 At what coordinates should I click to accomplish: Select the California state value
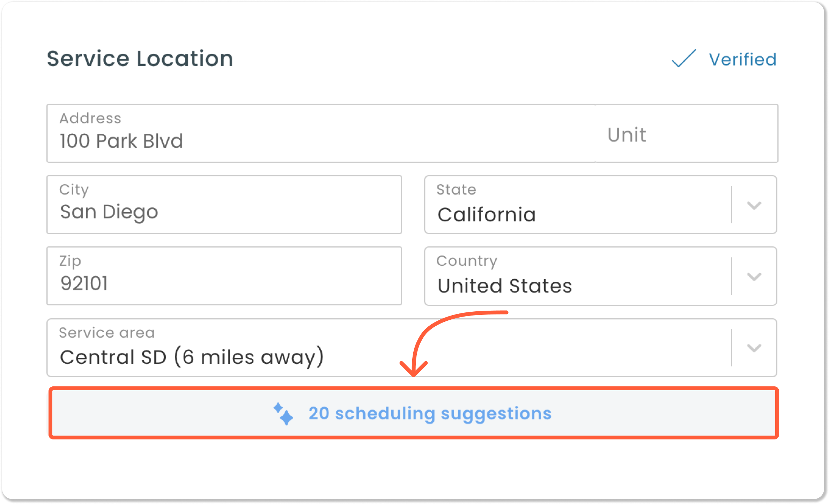[x=487, y=214]
